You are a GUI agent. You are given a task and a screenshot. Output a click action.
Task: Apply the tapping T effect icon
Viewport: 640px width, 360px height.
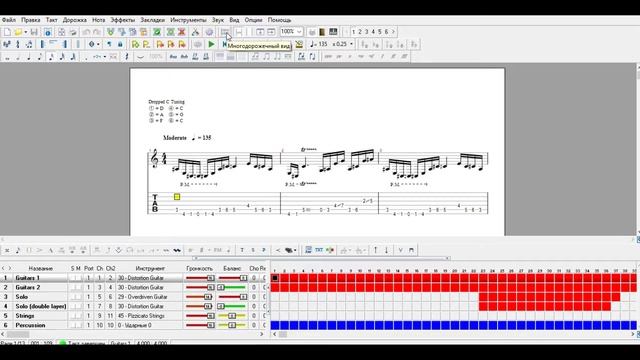242,250
